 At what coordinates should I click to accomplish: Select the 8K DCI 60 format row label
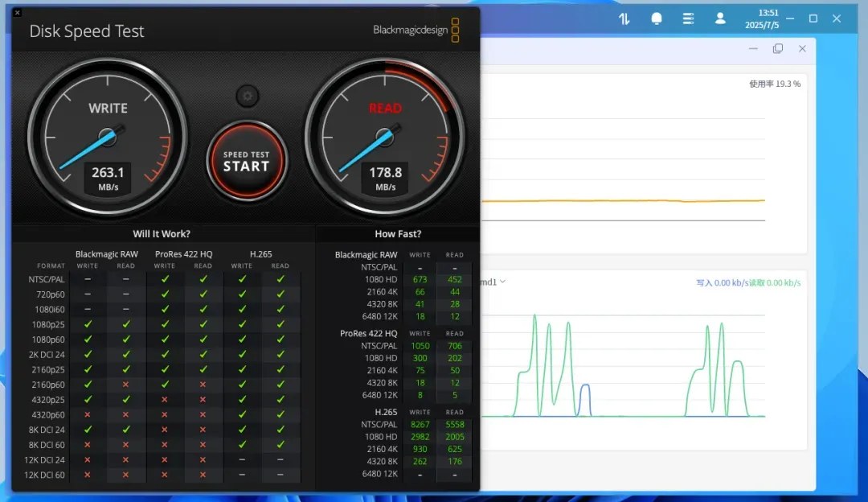click(47, 445)
